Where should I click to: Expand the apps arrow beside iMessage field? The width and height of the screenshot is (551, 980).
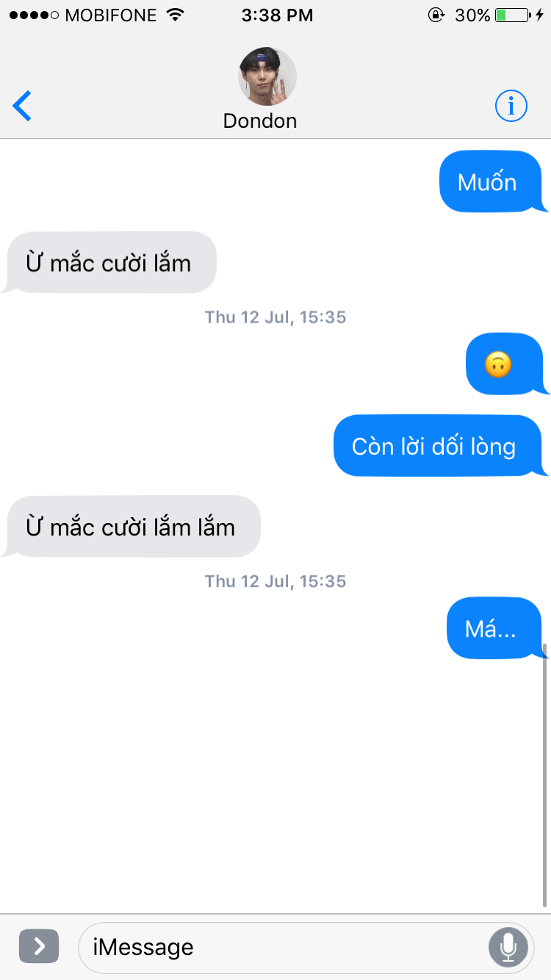[x=38, y=946]
